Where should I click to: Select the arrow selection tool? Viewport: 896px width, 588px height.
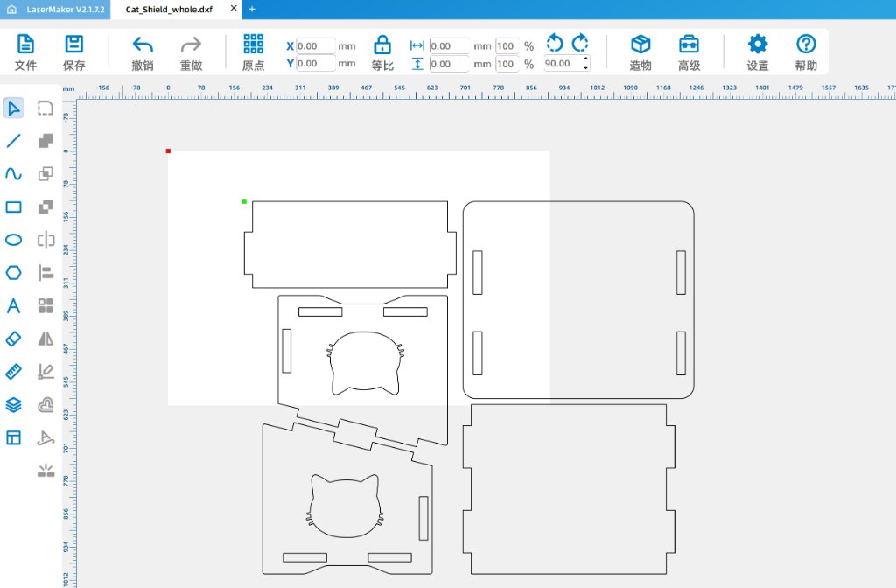point(12,108)
